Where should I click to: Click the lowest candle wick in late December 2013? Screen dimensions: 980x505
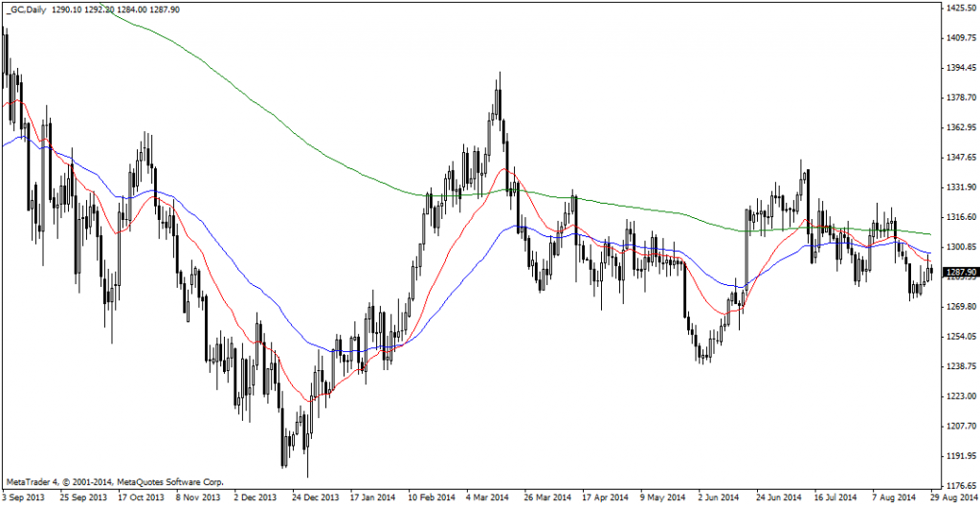(307, 476)
